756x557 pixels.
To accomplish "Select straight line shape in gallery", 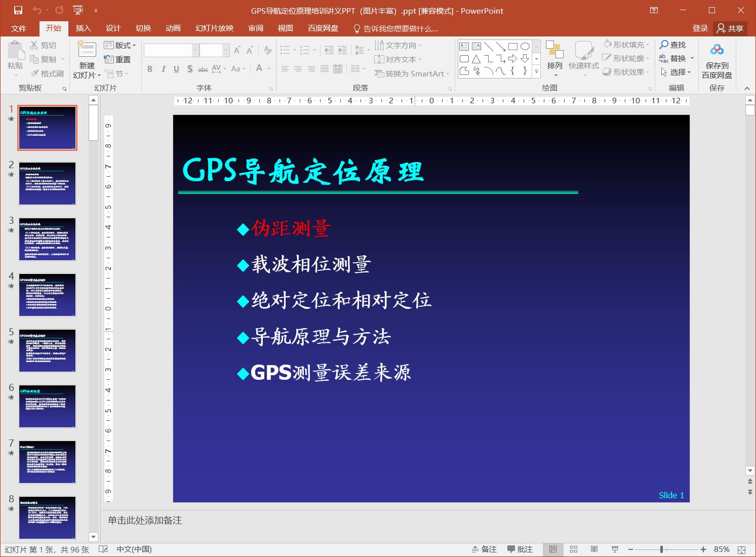I will tap(488, 47).
